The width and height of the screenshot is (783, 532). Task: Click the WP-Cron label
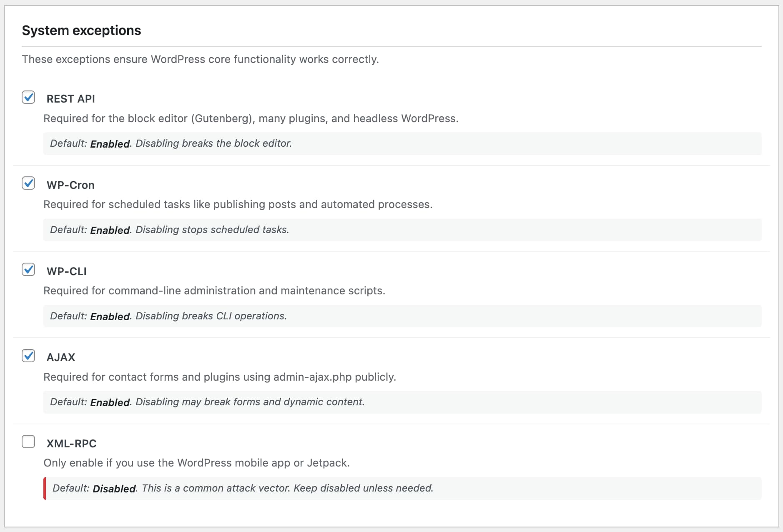click(70, 185)
